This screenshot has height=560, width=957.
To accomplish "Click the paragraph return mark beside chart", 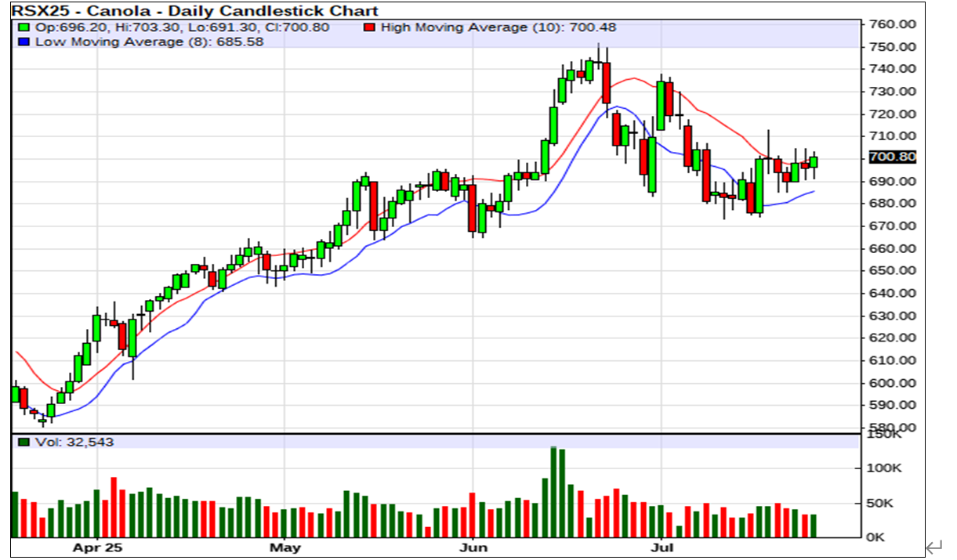I will pyautogui.click(x=933, y=546).
